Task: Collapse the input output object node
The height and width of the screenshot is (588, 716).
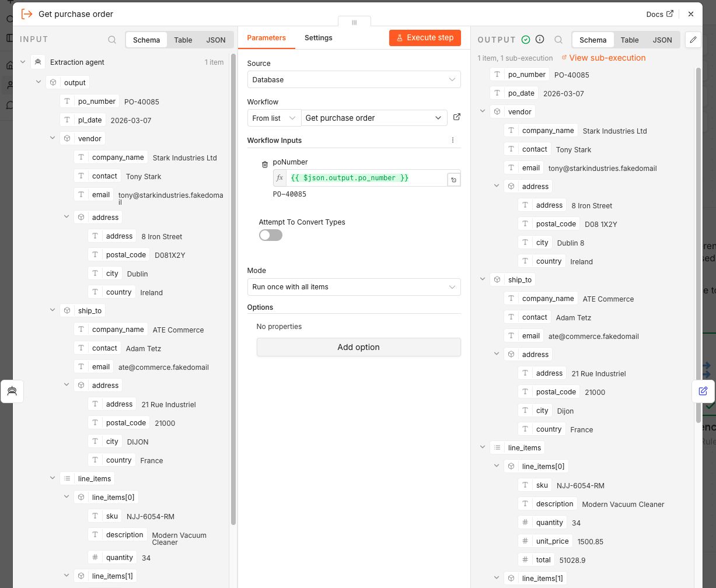Action: click(x=39, y=82)
